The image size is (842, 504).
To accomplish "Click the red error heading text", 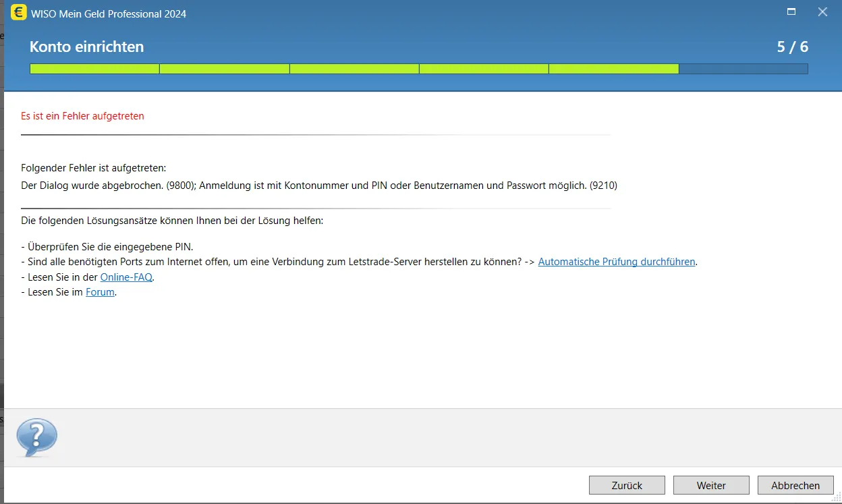I will pos(82,116).
